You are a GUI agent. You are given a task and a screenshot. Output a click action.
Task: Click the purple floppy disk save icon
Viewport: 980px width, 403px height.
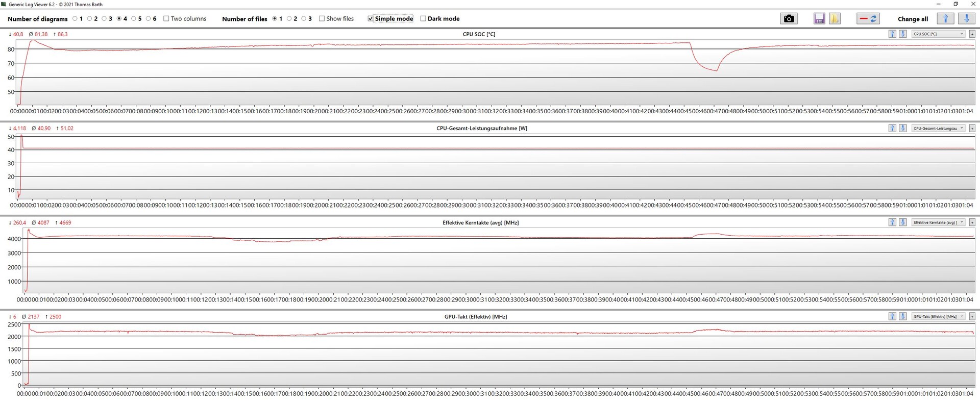click(x=819, y=19)
